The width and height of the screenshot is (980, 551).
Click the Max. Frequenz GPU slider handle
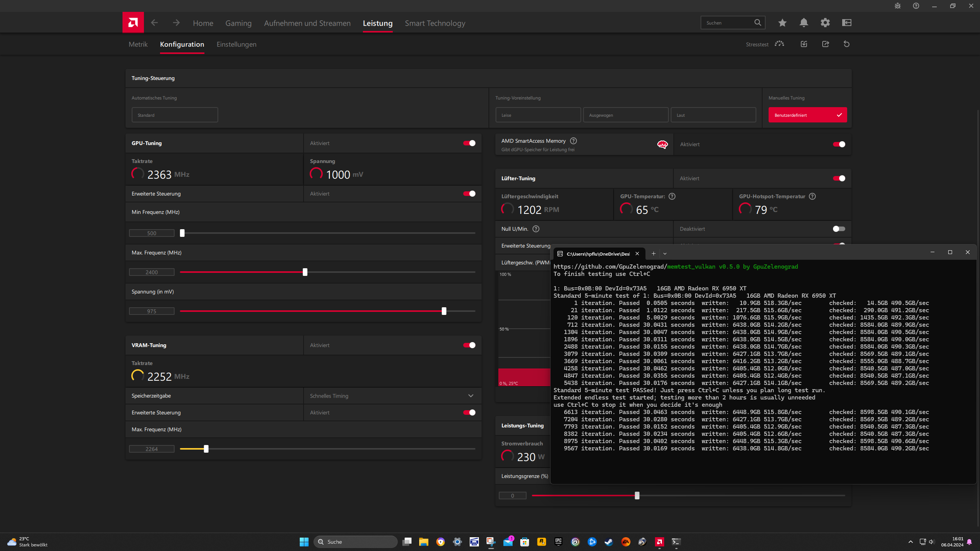(x=305, y=272)
